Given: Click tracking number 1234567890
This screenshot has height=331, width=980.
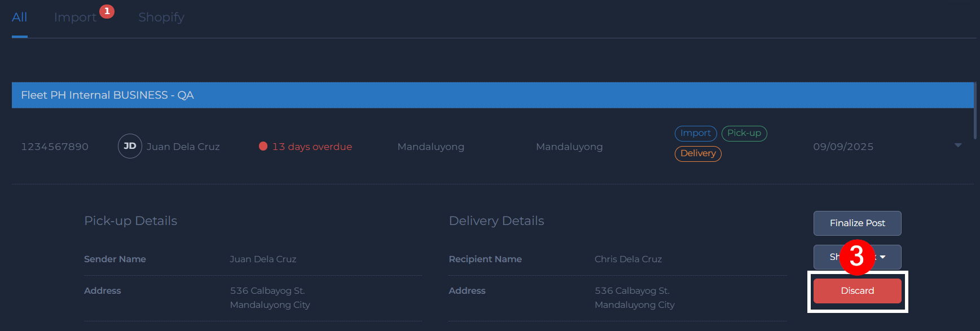Looking at the screenshot, I should tap(55, 147).
